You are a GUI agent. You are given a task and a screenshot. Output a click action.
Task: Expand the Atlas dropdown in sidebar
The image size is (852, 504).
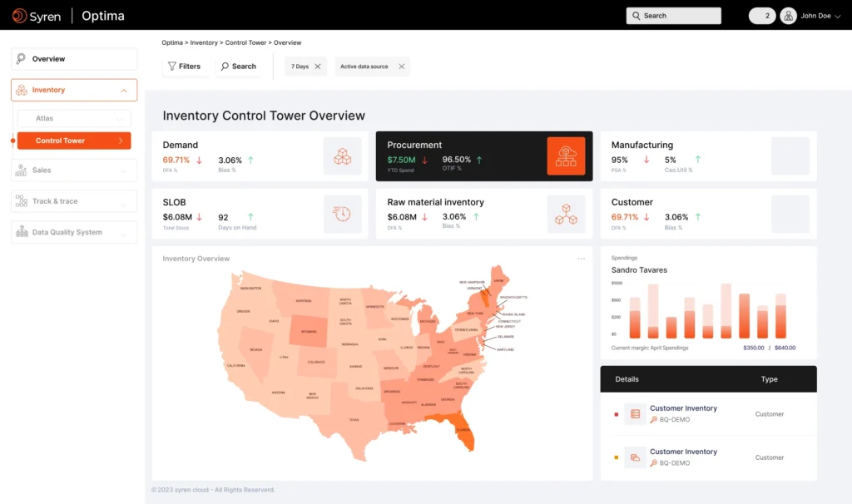[x=122, y=119]
